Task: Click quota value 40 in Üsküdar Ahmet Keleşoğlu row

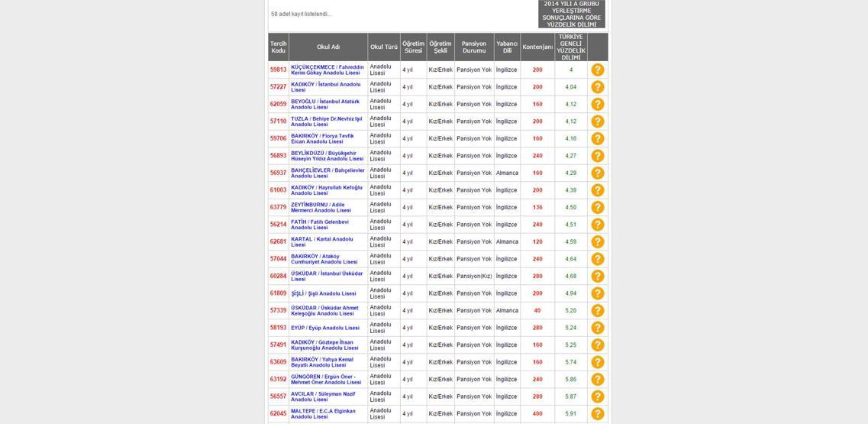Action: pos(537,310)
